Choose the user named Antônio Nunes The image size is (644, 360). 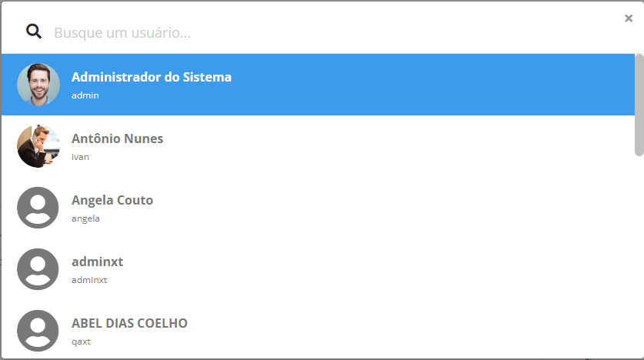(x=117, y=138)
